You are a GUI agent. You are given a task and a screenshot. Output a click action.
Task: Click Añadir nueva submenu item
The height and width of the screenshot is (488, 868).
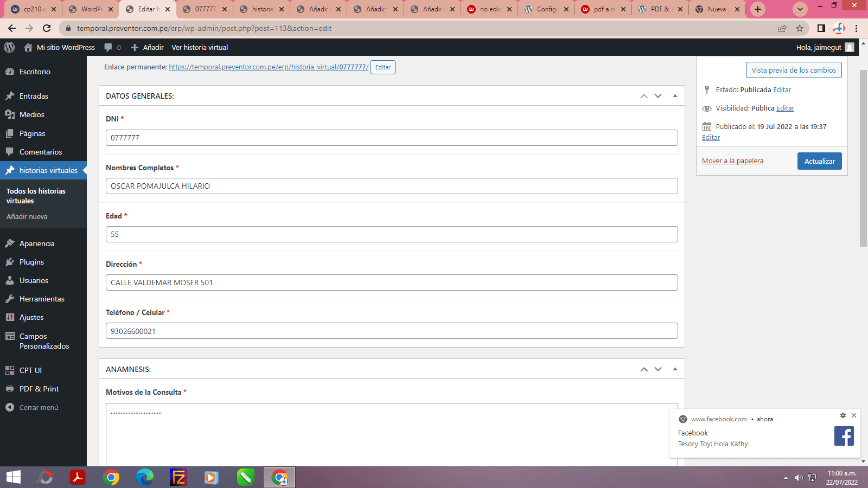[27, 216]
